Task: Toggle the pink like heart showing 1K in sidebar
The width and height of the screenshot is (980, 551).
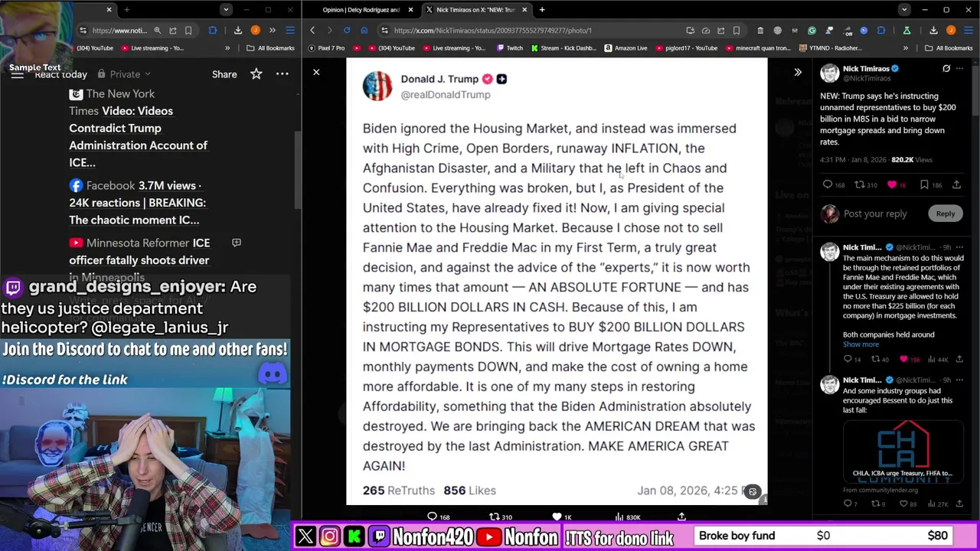Action: [x=892, y=184]
